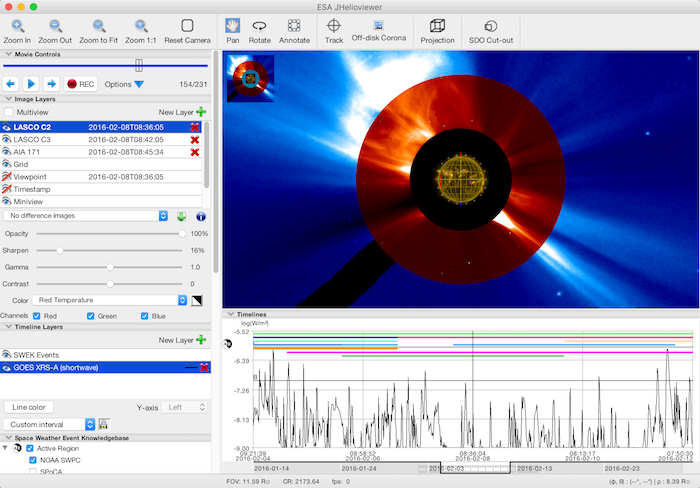The image size is (700, 488).
Task: Enable the Timestamp layer eye
Action: click(x=6, y=189)
